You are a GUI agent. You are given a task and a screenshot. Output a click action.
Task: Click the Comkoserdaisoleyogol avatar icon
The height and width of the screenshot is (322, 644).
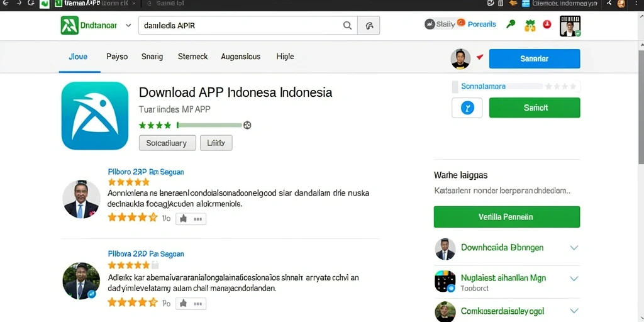[x=445, y=312]
